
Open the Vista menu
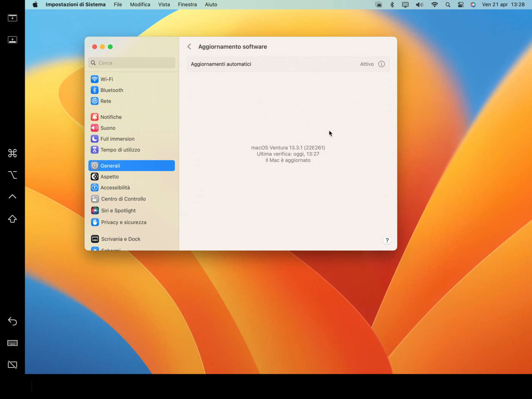pos(164,5)
